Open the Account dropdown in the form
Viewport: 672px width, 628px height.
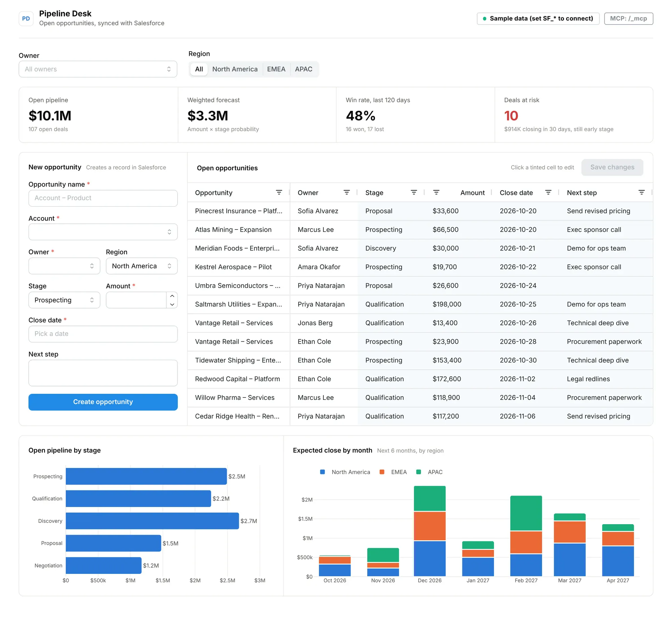pyautogui.click(x=103, y=232)
